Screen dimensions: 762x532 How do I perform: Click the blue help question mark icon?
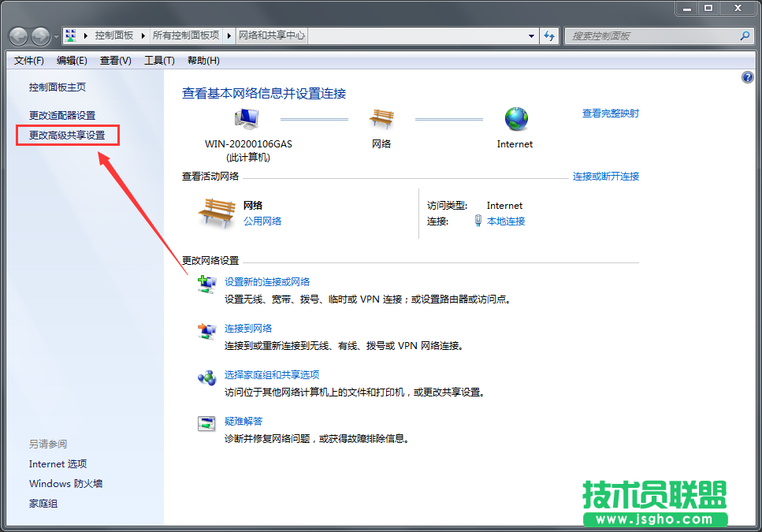click(x=747, y=76)
